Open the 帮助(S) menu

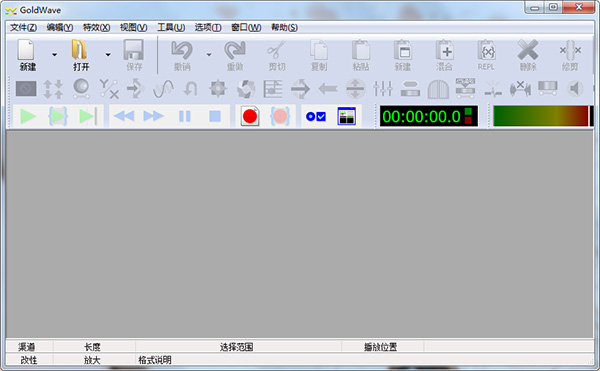(x=284, y=28)
